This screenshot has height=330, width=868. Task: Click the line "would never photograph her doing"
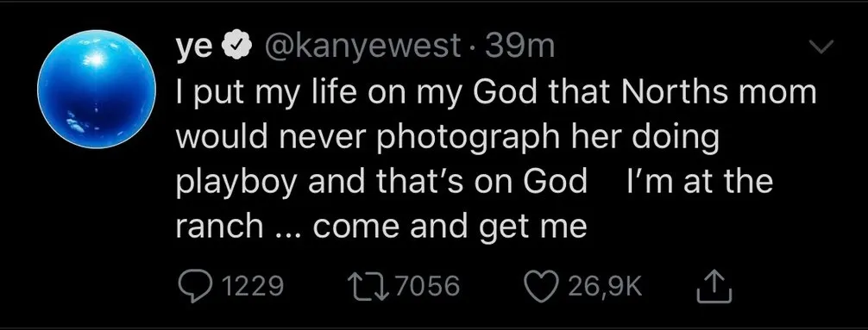point(448,139)
